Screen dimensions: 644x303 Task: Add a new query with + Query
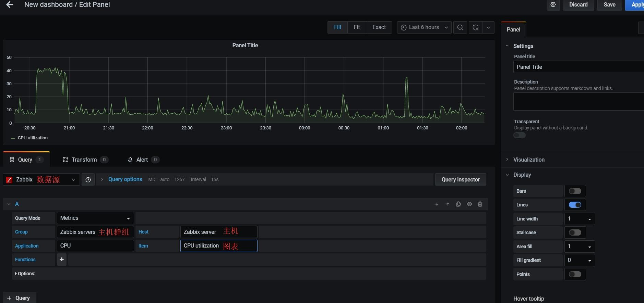click(x=19, y=298)
